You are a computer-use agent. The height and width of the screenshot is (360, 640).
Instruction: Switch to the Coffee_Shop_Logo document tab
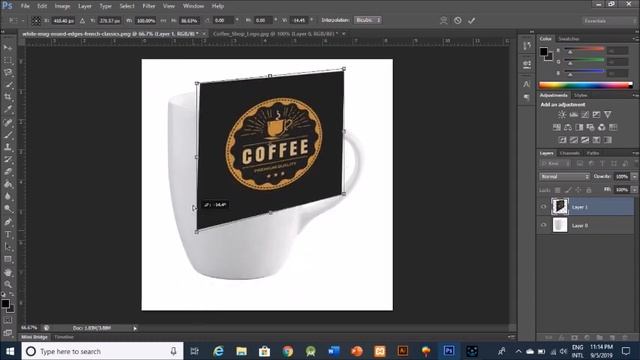[x=276, y=33]
